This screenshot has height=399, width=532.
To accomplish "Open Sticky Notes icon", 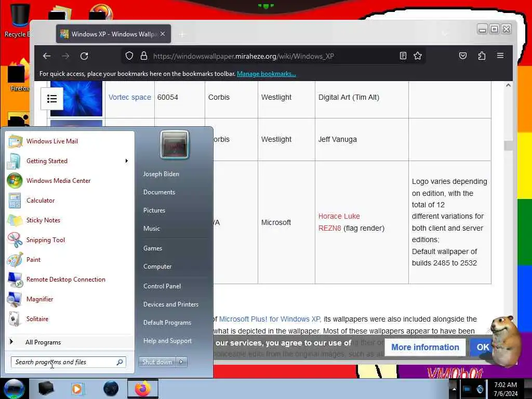I will pyautogui.click(x=15, y=220).
